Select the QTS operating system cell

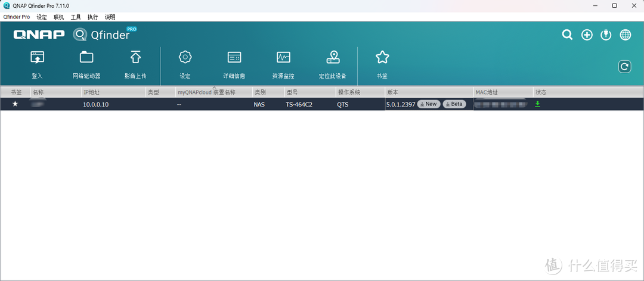coord(342,104)
